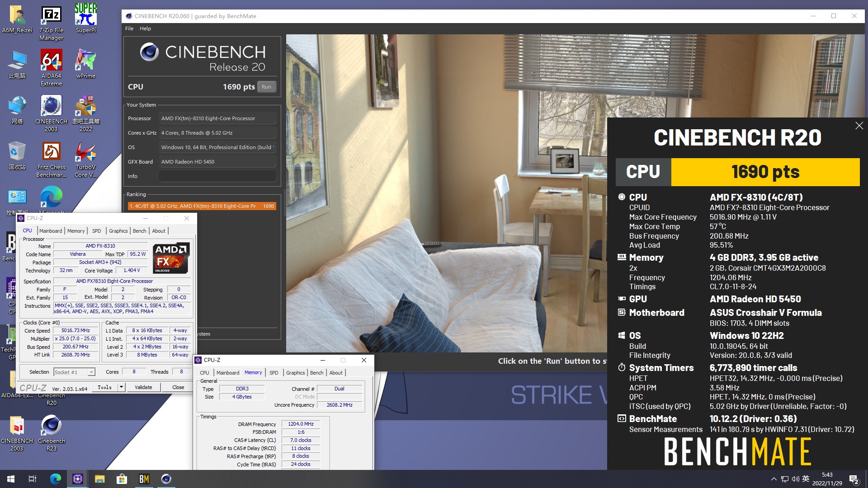Select CPU tab in lower CPU-Z window
Viewport: 868px width, 488px height.
tap(205, 373)
